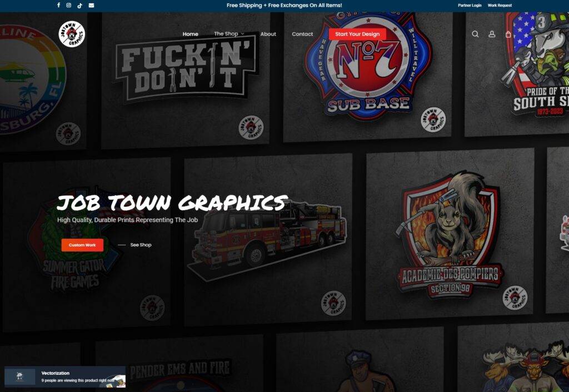Open the Partner Login link

(470, 6)
